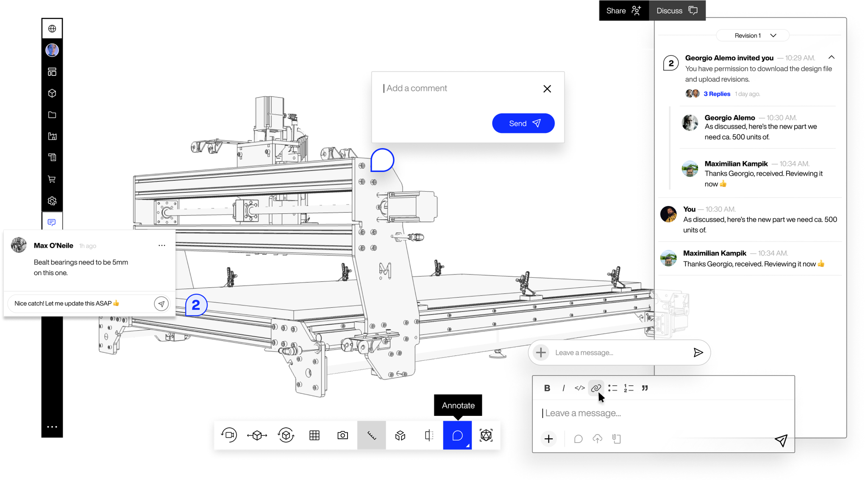Open the folder icon in the sidebar

(52, 115)
